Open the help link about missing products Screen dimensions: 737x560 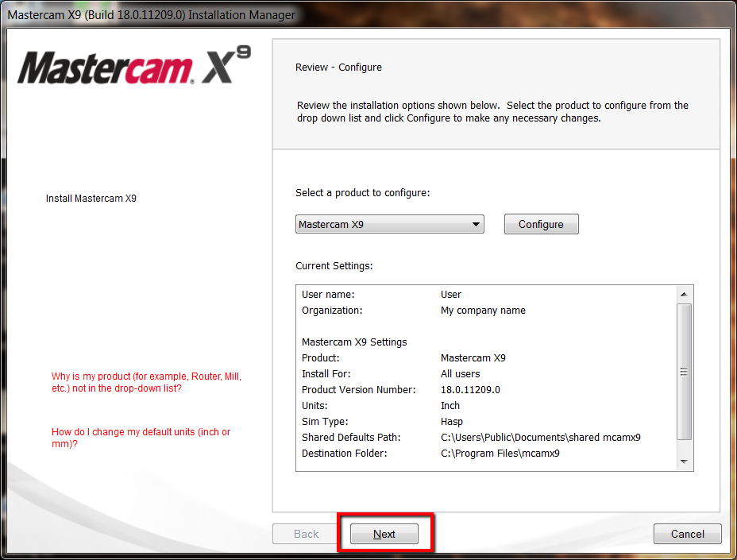click(146, 382)
